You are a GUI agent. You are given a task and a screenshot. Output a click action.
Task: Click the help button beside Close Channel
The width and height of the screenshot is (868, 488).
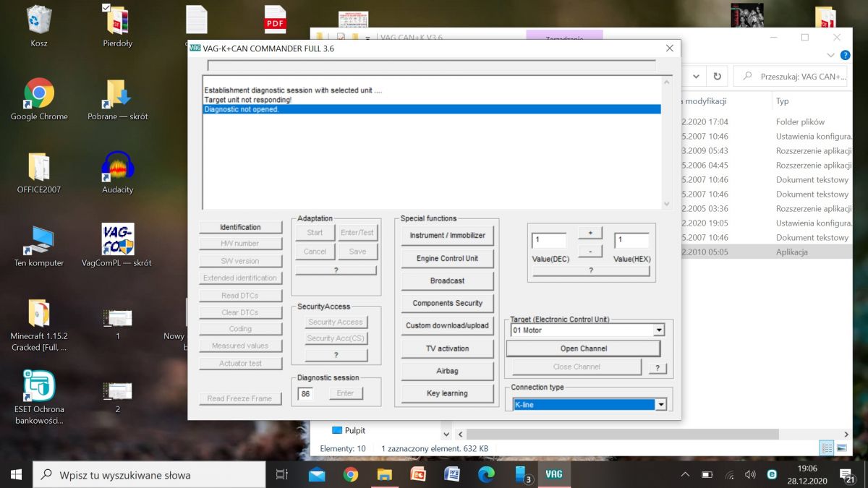(x=657, y=368)
